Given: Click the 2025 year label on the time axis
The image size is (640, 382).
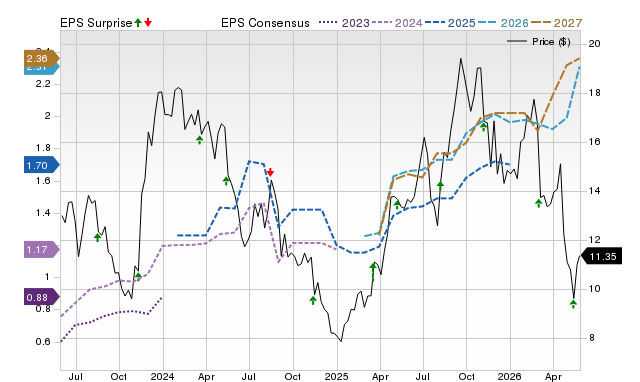Looking at the screenshot, I should (x=336, y=377).
